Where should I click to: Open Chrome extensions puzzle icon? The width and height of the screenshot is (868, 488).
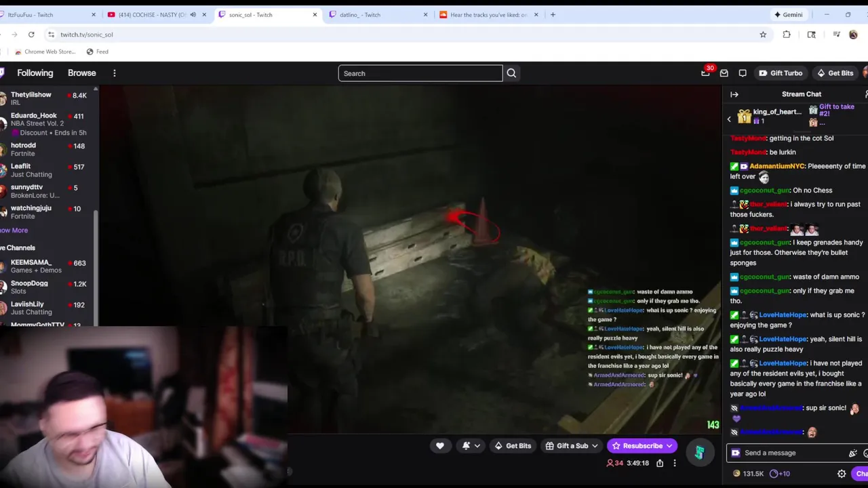(x=787, y=35)
